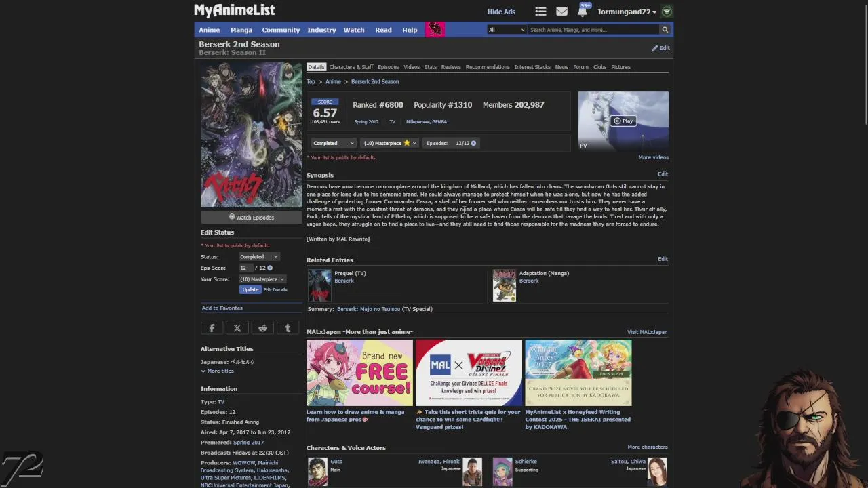Open the Watch menu
This screenshot has height=488, width=868.
pyautogui.click(x=354, y=30)
